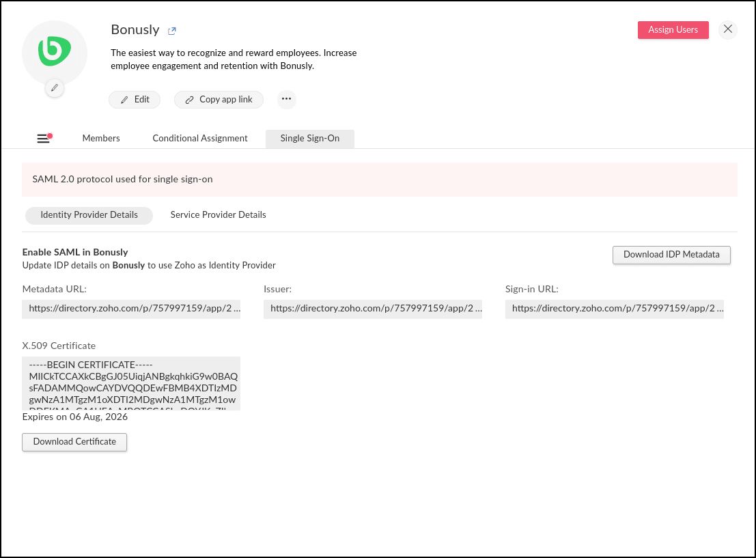Viewport: 756px width, 558px height.
Task: Click the 'X.509 Certificate' label
Action: pyautogui.click(x=59, y=346)
